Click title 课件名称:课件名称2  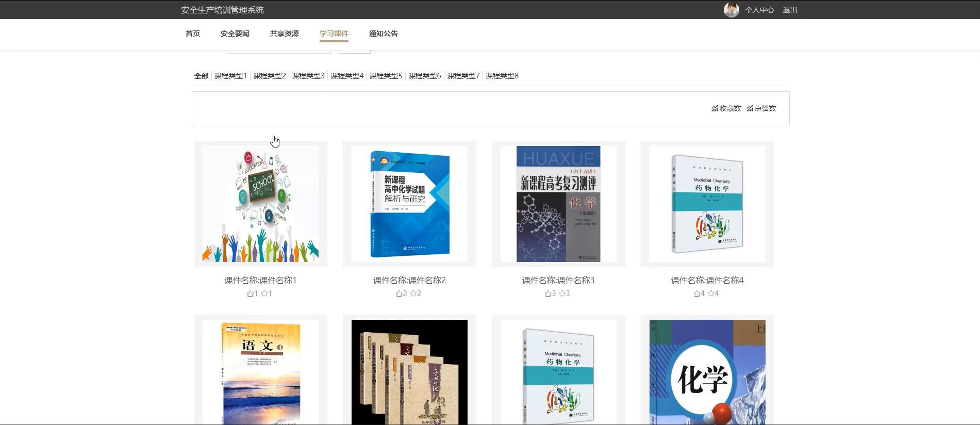pyautogui.click(x=409, y=280)
